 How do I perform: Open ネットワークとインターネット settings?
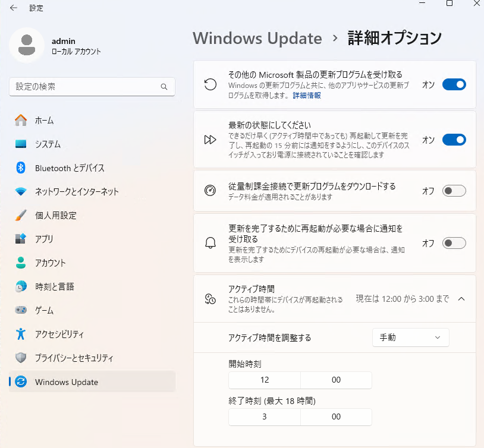click(x=92, y=191)
